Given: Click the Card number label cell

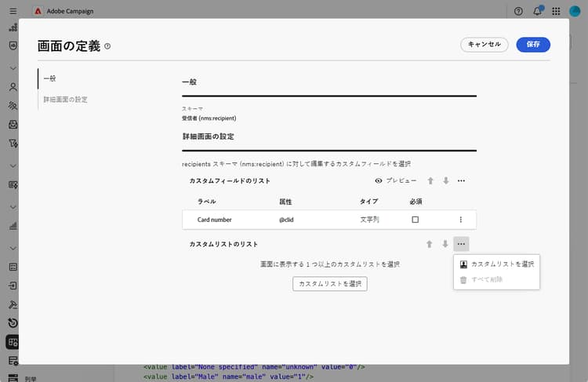Looking at the screenshot, I should [215, 220].
